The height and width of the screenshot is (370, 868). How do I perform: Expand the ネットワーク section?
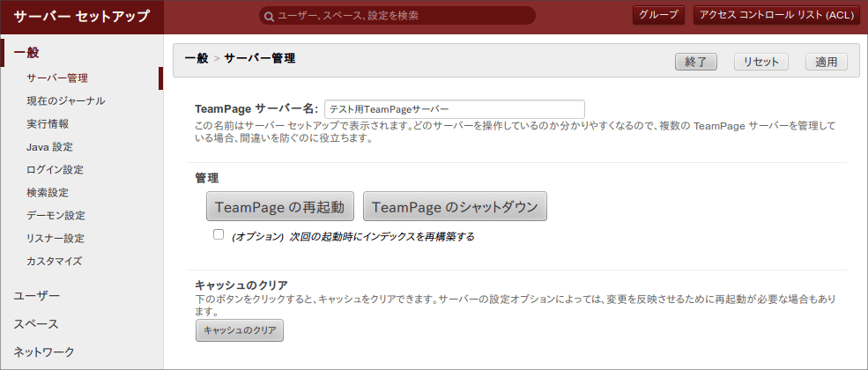pos(44,351)
